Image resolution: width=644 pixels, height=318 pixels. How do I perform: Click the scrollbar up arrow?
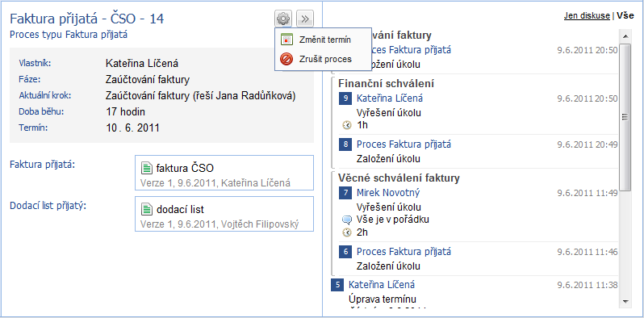pos(625,36)
